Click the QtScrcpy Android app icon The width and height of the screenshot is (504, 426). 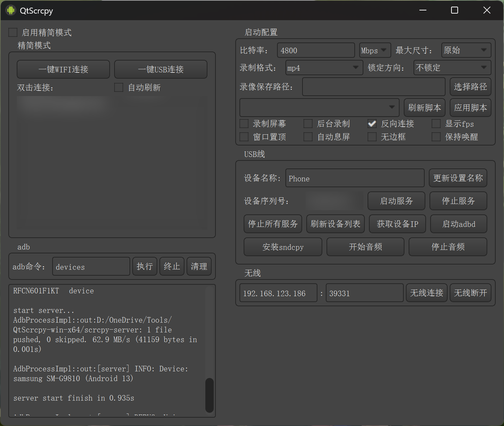11,10
